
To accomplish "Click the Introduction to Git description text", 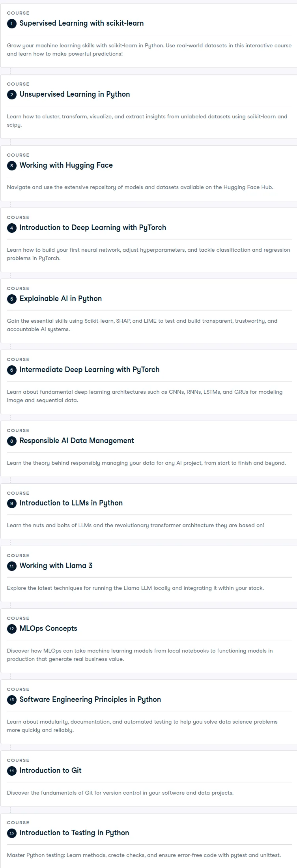I will coord(120,793).
